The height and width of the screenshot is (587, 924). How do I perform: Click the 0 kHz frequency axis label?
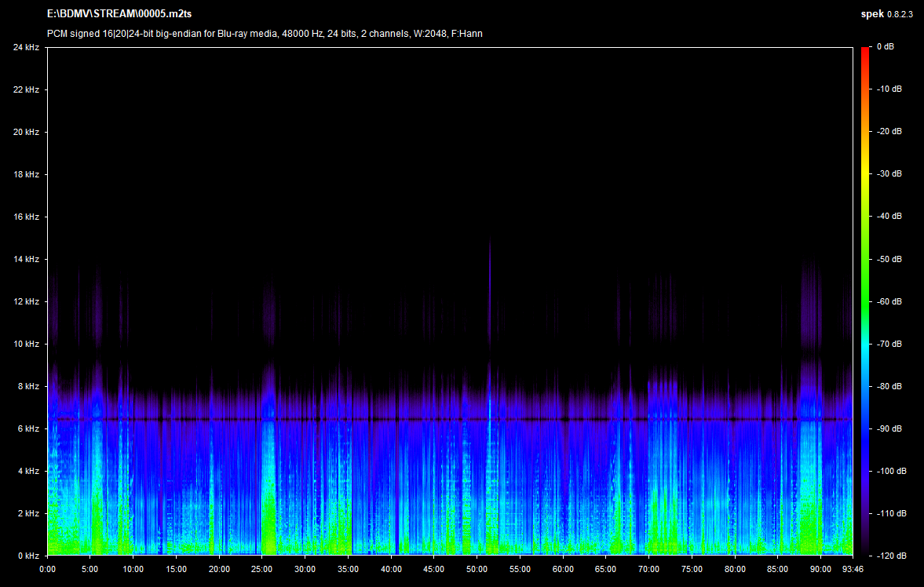click(28, 556)
